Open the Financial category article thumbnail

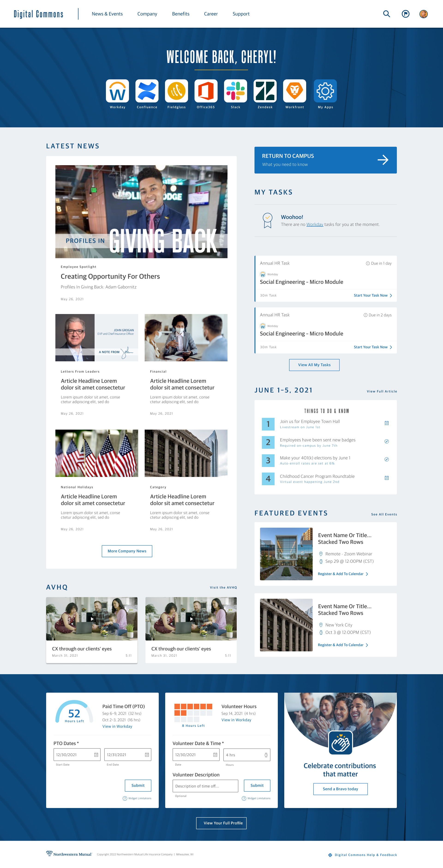(x=186, y=338)
